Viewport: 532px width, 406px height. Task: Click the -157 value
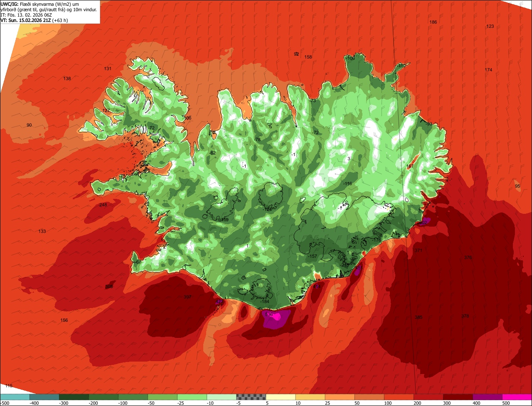[x=313, y=257]
